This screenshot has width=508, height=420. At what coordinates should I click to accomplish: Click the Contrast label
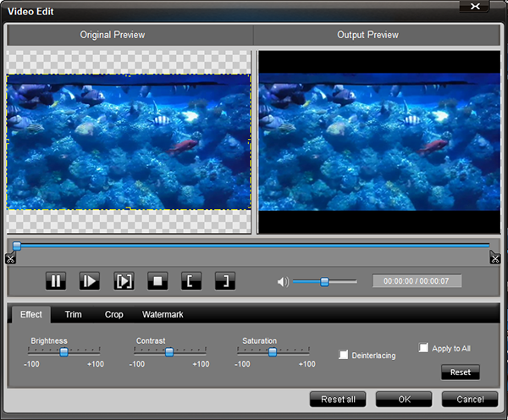[x=151, y=341]
